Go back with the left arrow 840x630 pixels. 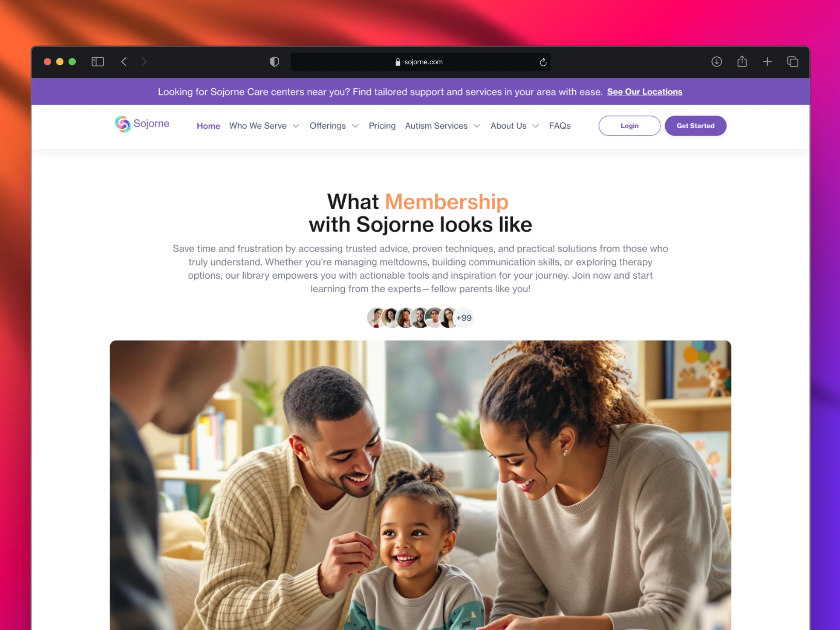pyautogui.click(x=124, y=62)
